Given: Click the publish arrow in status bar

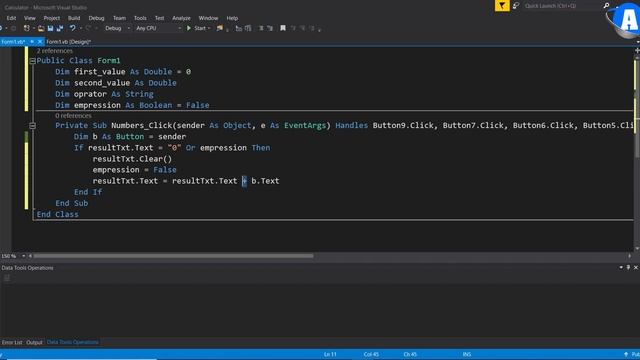Looking at the screenshot, I should click(x=626, y=354).
